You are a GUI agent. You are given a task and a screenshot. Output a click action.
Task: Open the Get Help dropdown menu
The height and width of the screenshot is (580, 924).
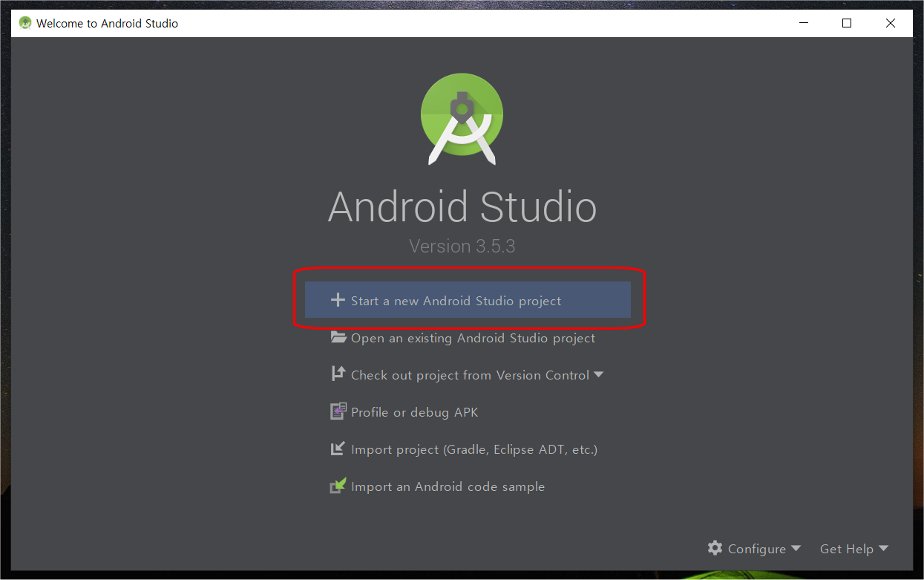[x=854, y=549]
